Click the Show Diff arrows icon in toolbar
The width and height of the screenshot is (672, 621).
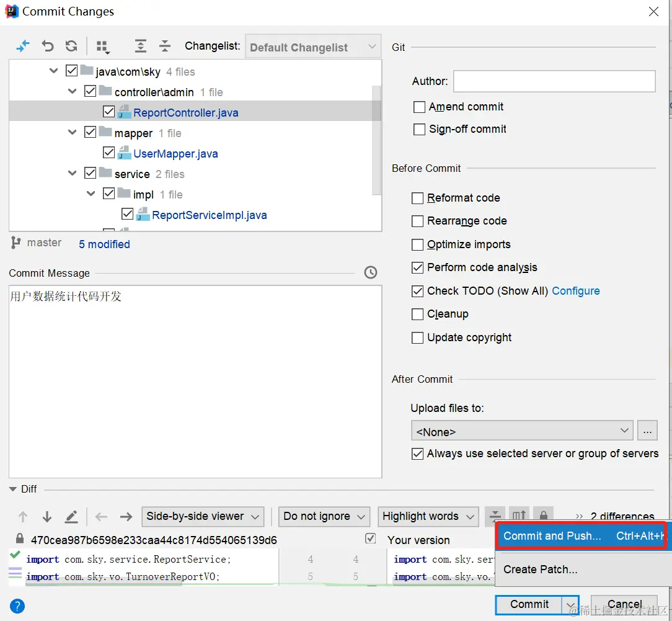click(23, 46)
